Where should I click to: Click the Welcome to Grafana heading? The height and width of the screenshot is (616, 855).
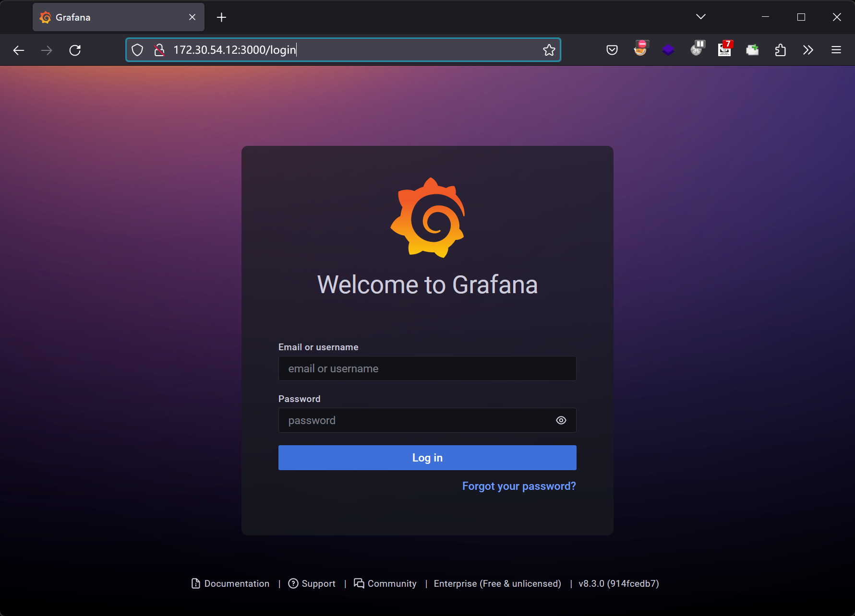[x=427, y=284]
